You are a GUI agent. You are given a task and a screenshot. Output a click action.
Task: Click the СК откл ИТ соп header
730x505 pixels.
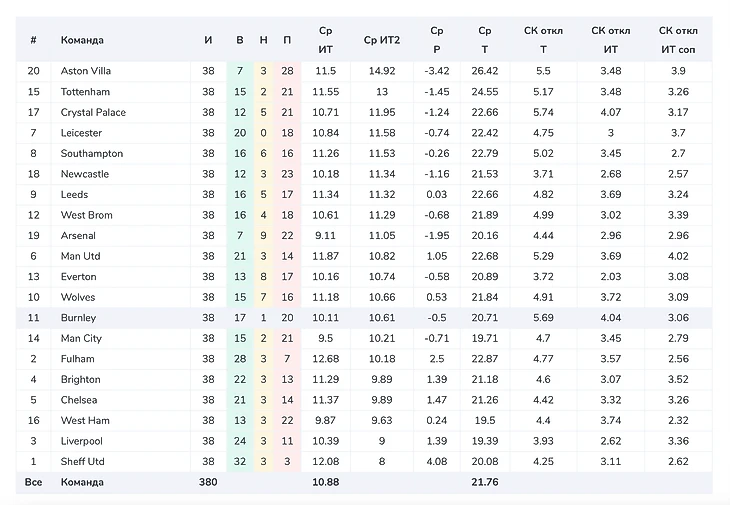[x=678, y=39]
